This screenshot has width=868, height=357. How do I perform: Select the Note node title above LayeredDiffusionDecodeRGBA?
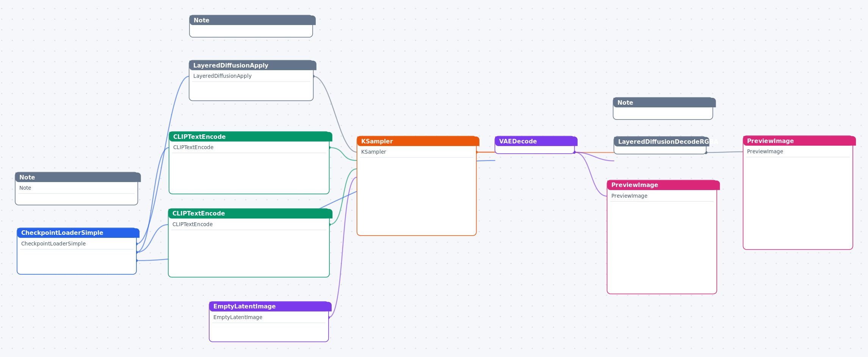664,102
